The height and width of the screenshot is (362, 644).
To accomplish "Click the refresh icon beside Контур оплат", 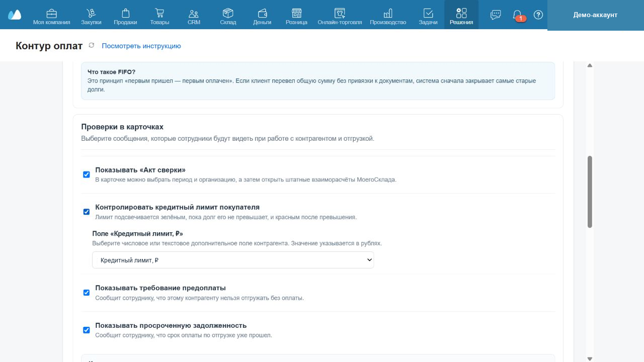I will [91, 45].
